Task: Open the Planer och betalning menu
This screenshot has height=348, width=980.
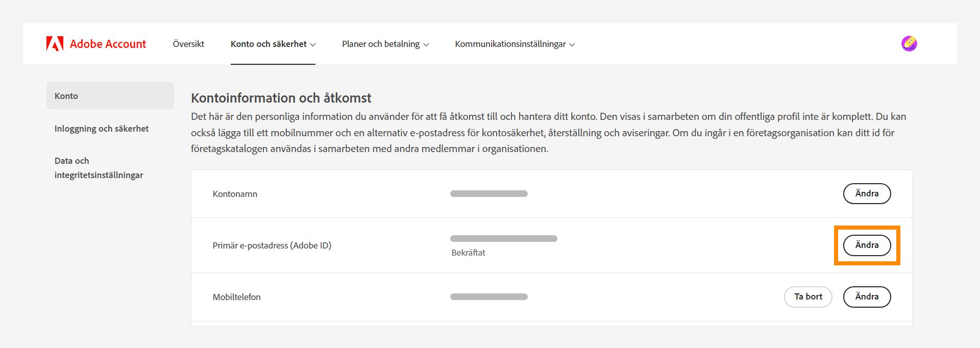Action: [380, 44]
